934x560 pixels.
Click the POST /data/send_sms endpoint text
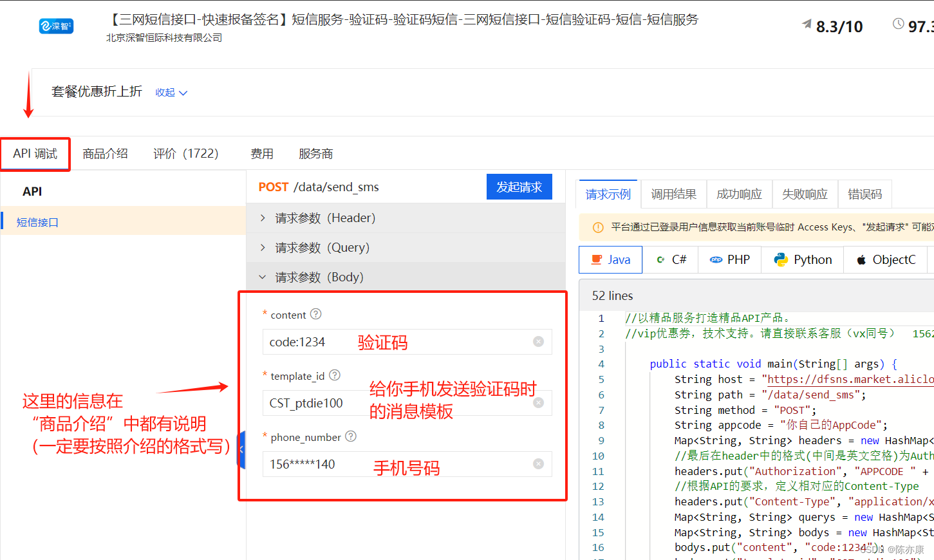(x=319, y=187)
